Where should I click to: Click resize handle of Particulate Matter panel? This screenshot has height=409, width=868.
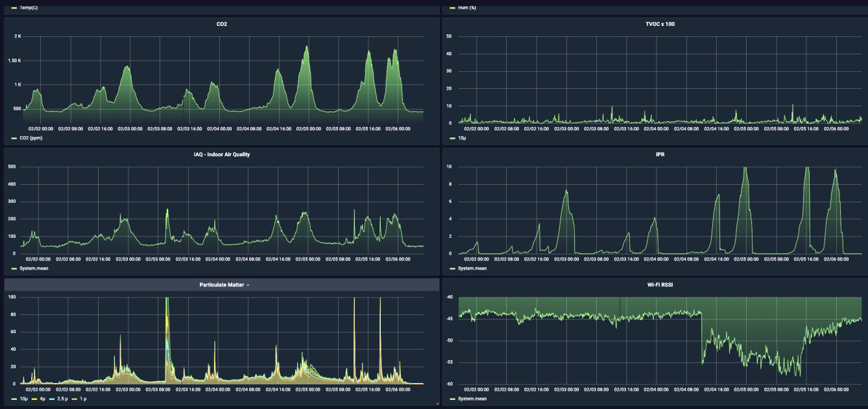pyautogui.click(x=437, y=404)
